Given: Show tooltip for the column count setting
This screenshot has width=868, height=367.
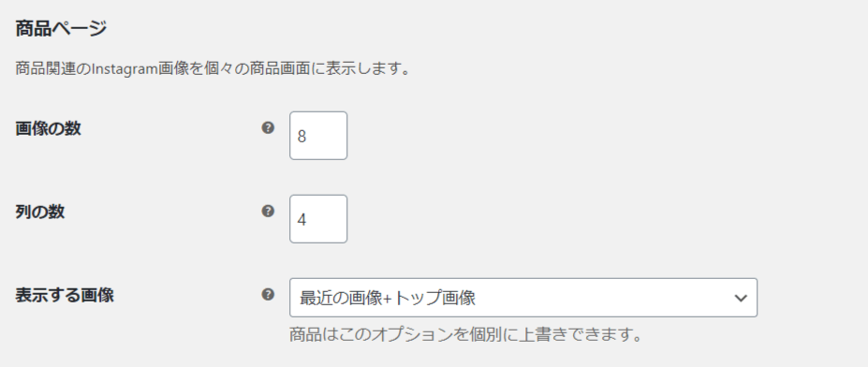Looking at the screenshot, I should (x=268, y=211).
